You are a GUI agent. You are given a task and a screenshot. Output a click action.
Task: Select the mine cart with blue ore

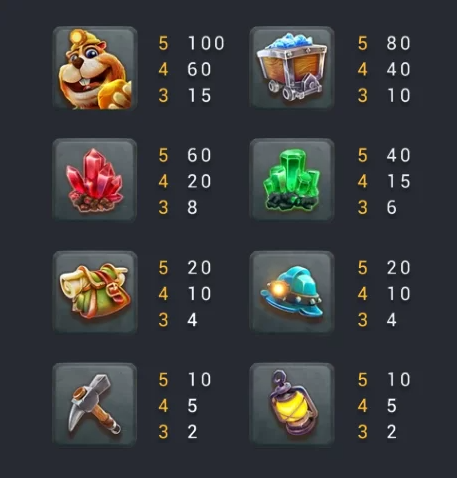292,67
